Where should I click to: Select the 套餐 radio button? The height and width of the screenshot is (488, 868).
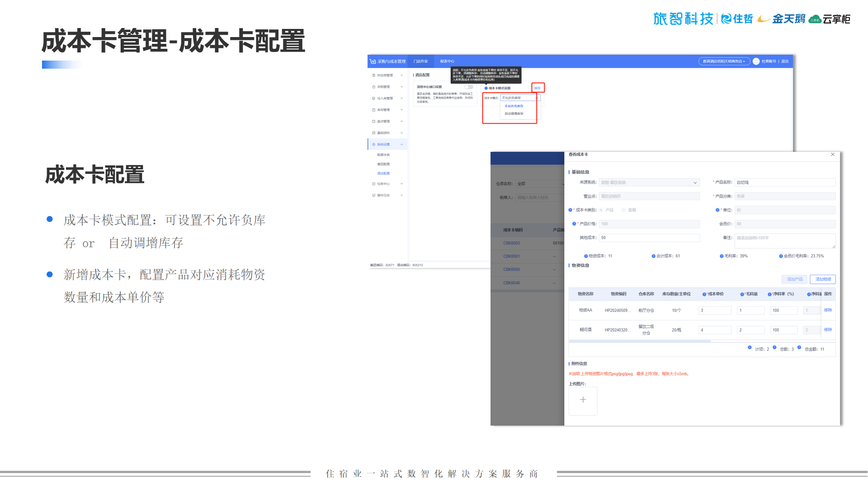624,210
